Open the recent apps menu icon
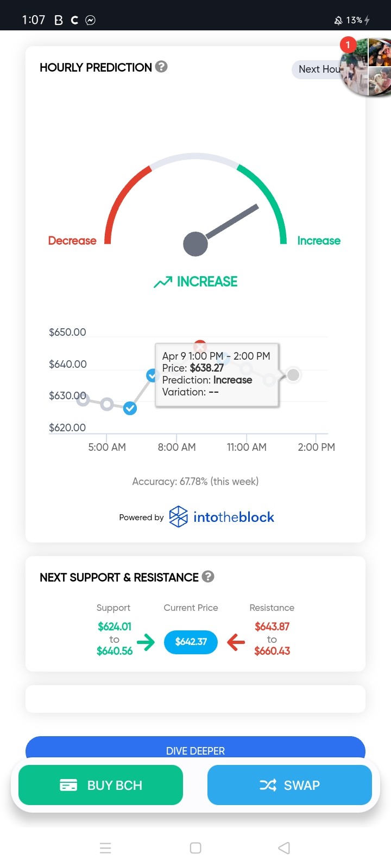The height and width of the screenshot is (868, 391). (105, 848)
